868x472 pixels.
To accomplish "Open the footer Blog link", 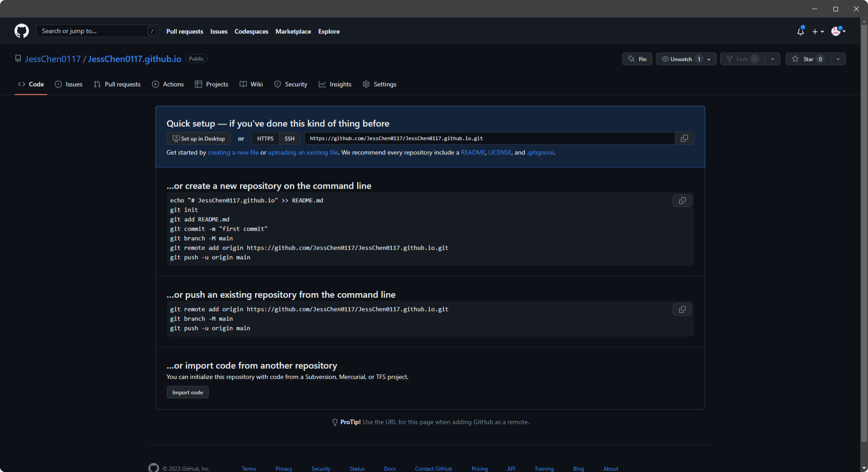I will coord(578,469).
